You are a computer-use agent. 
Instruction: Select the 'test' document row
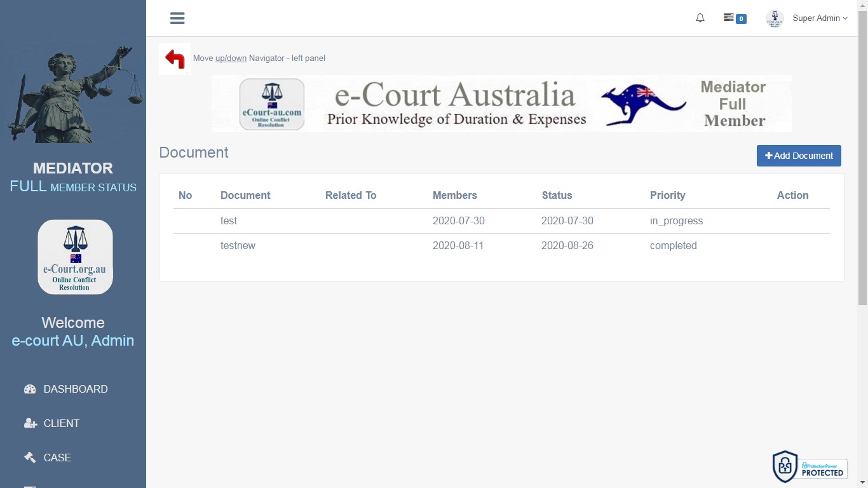pos(229,221)
